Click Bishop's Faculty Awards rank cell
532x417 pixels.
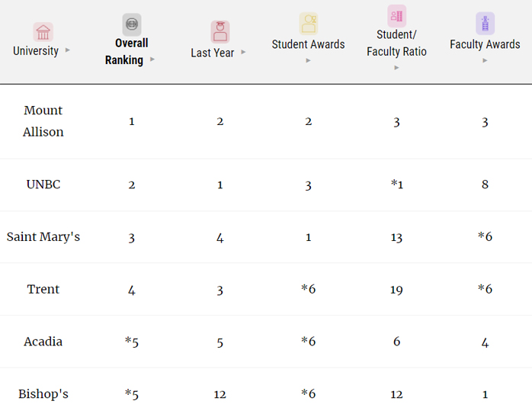tap(485, 394)
